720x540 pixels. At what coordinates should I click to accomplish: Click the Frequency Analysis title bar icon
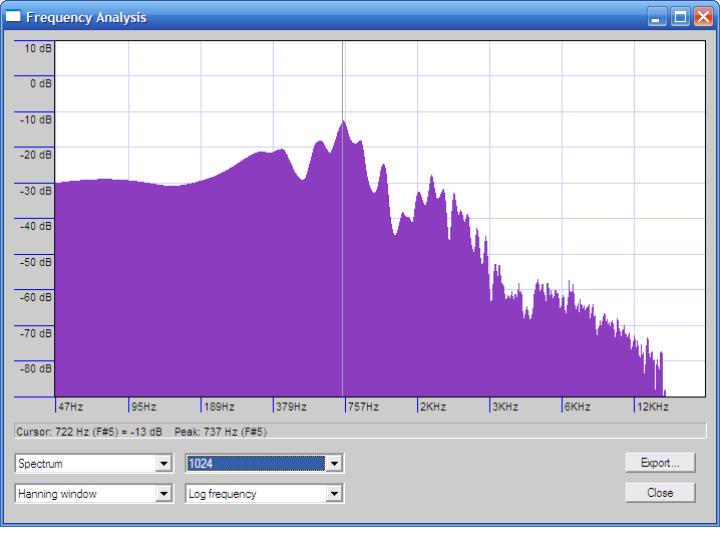(13, 17)
